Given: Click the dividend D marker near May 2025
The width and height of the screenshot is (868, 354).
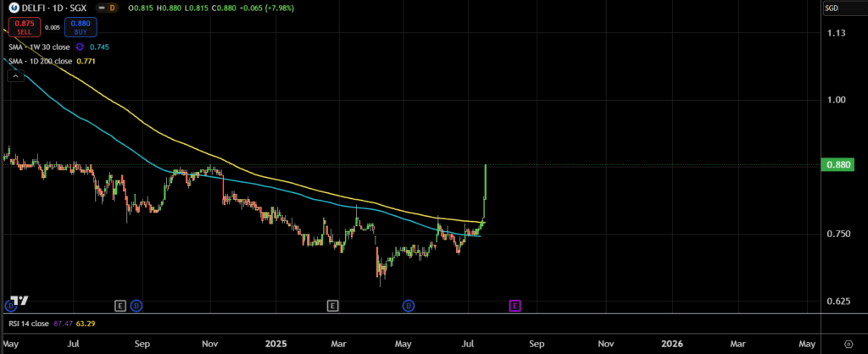Looking at the screenshot, I should (409, 304).
